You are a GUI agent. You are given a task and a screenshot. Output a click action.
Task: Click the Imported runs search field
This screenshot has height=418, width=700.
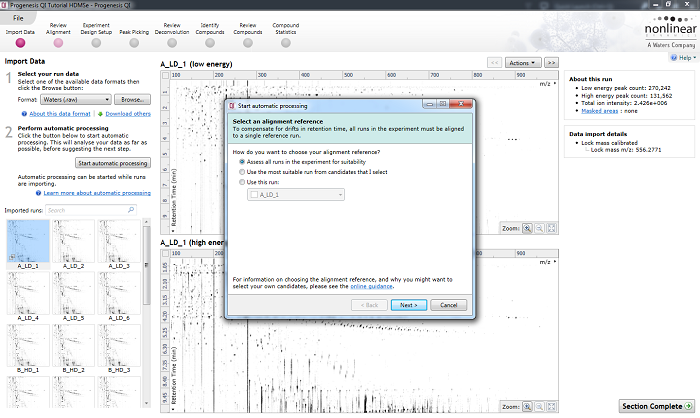(x=91, y=210)
